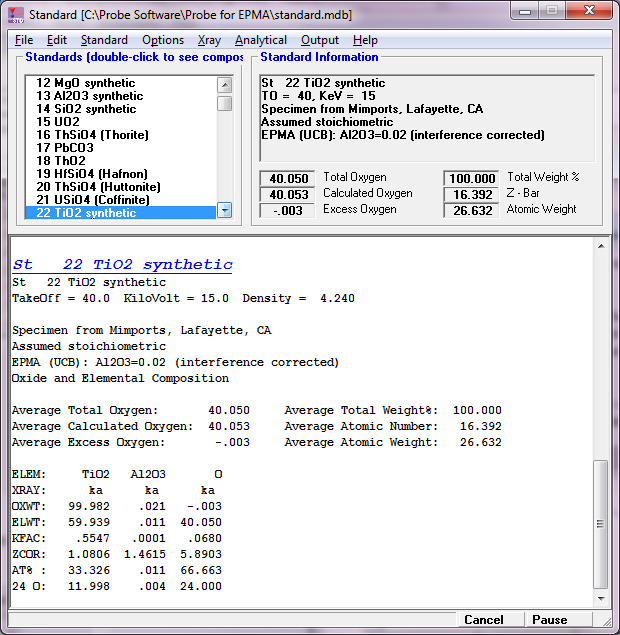Viewport: 620px width, 635px height.
Task: Open the Analytical menu
Action: pyautogui.click(x=261, y=40)
